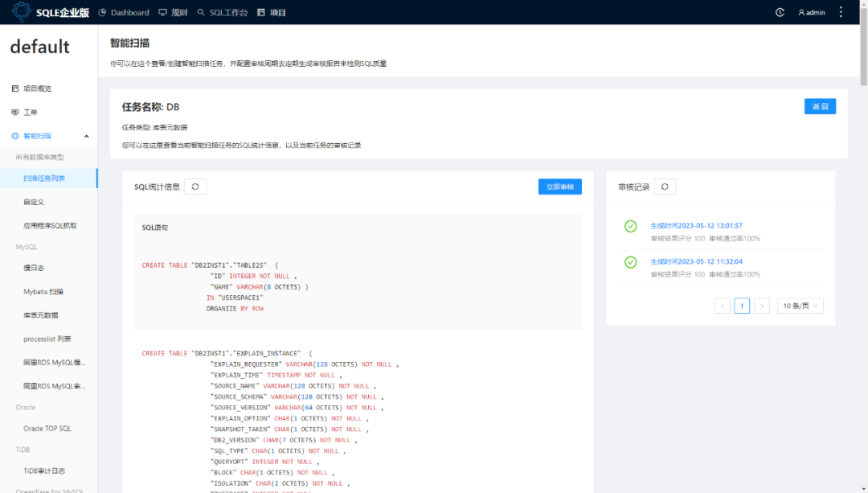868x493 pixels.
Task: Select 扫描任务列表 in sidebar
Action: (x=49, y=179)
